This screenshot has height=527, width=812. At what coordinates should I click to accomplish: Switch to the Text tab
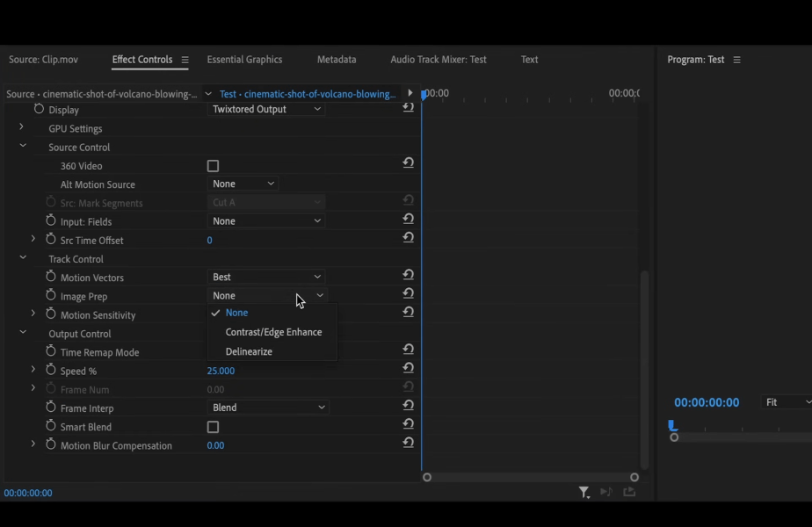pyautogui.click(x=529, y=60)
